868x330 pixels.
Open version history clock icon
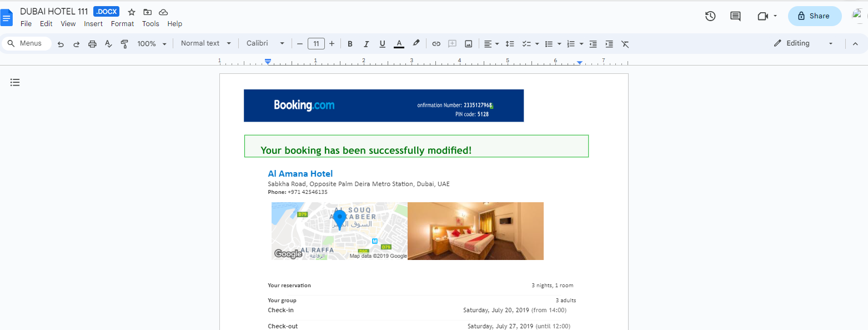[710, 16]
